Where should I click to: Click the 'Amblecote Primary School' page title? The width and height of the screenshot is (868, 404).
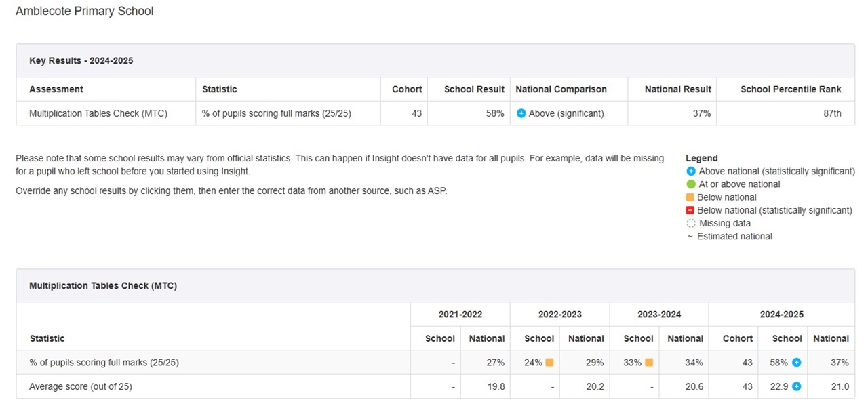point(85,11)
